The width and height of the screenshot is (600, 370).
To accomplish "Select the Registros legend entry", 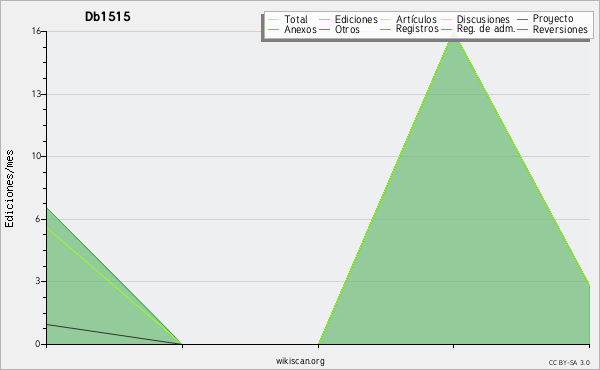I will pos(417,29).
